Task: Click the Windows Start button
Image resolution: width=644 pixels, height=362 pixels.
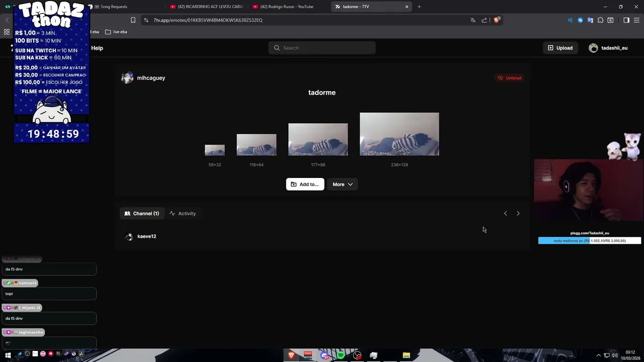Action: coord(8,354)
